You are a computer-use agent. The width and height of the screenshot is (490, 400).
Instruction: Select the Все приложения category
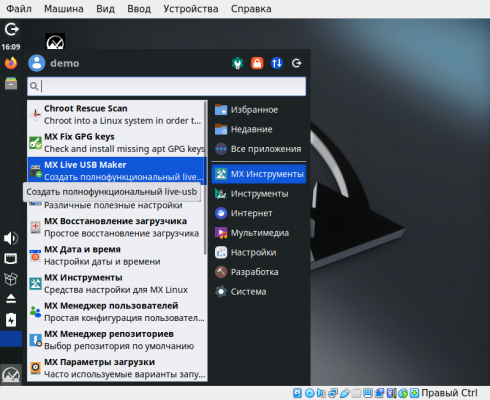(259, 149)
